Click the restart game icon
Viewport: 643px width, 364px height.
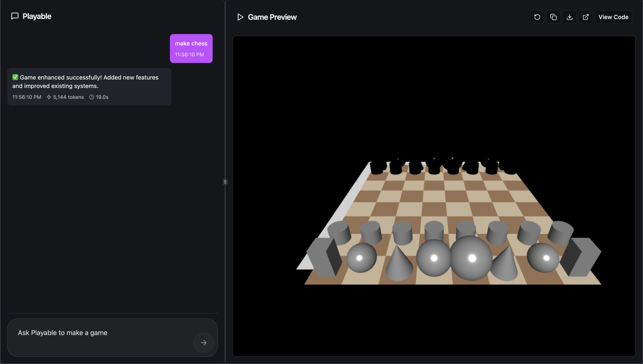click(537, 17)
